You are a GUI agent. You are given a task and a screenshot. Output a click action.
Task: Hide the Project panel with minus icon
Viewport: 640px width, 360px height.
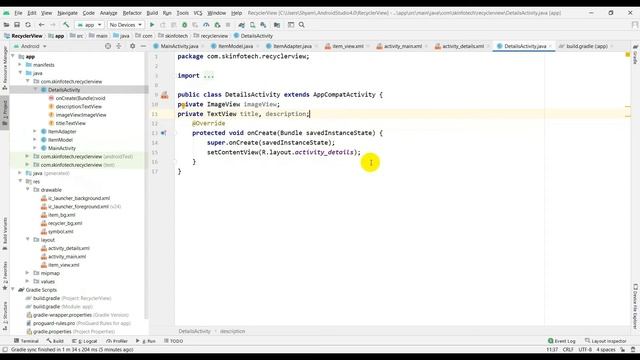143,46
